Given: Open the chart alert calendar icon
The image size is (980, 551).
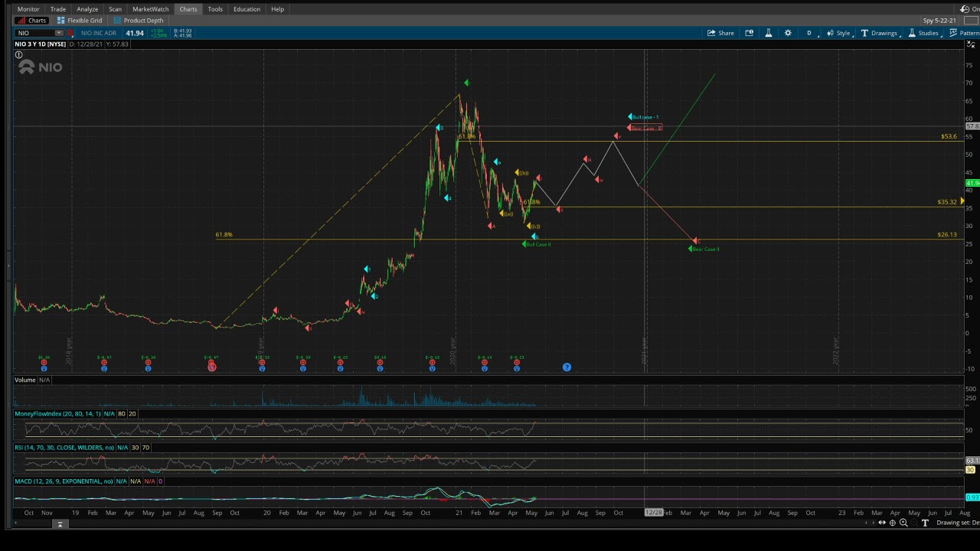Looking at the screenshot, I should click(x=749, y=33).
